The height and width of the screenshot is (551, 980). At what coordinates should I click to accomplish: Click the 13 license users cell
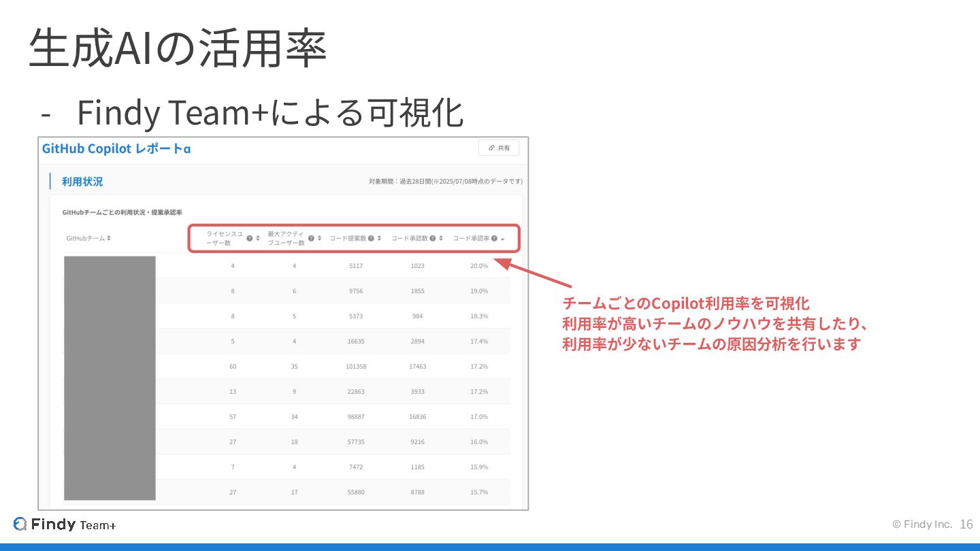[233, 392]
